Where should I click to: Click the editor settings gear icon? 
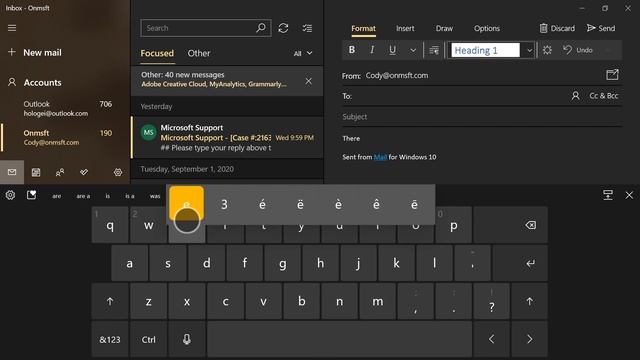pyautogui.click(x=547, y=50)
